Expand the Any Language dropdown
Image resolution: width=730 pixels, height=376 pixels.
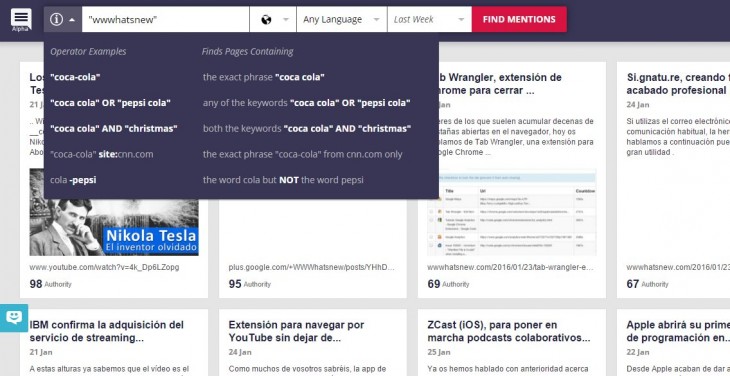point(342,20)
